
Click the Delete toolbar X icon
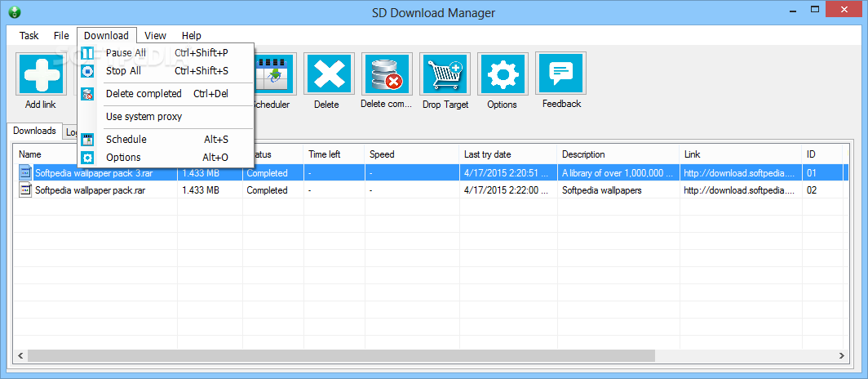(x=329, y=74)
